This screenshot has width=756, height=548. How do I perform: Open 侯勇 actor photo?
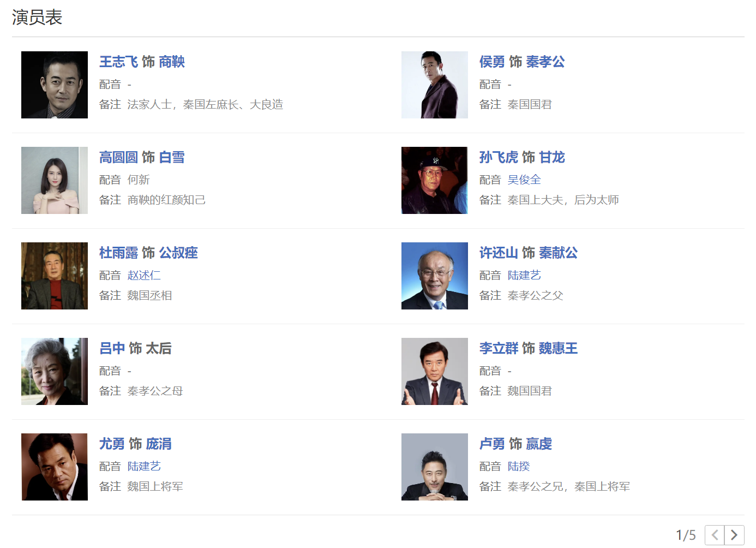pos(435,85)
